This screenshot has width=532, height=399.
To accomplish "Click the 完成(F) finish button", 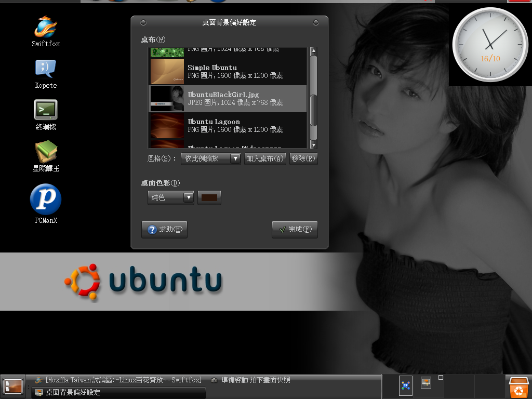I will pos(295,230).
